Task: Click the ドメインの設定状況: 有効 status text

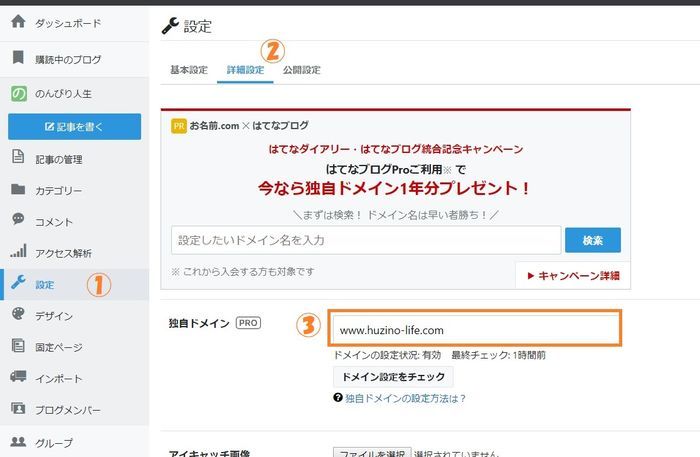Action: (388, 355)
